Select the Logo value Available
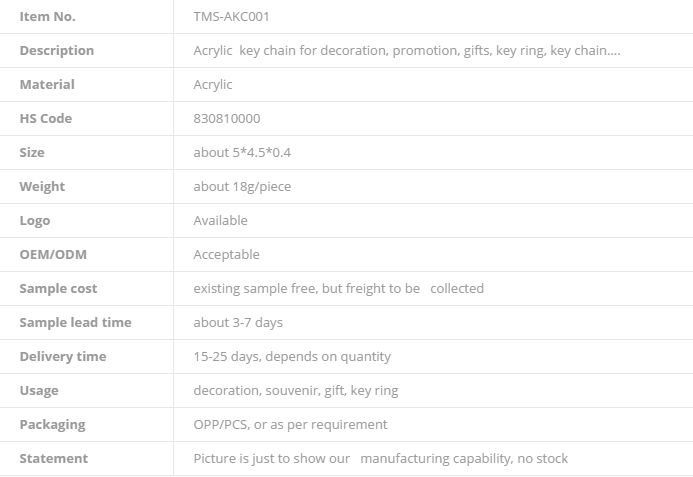The height and width of the screenshot is (477, 693). tap(221, 221)
